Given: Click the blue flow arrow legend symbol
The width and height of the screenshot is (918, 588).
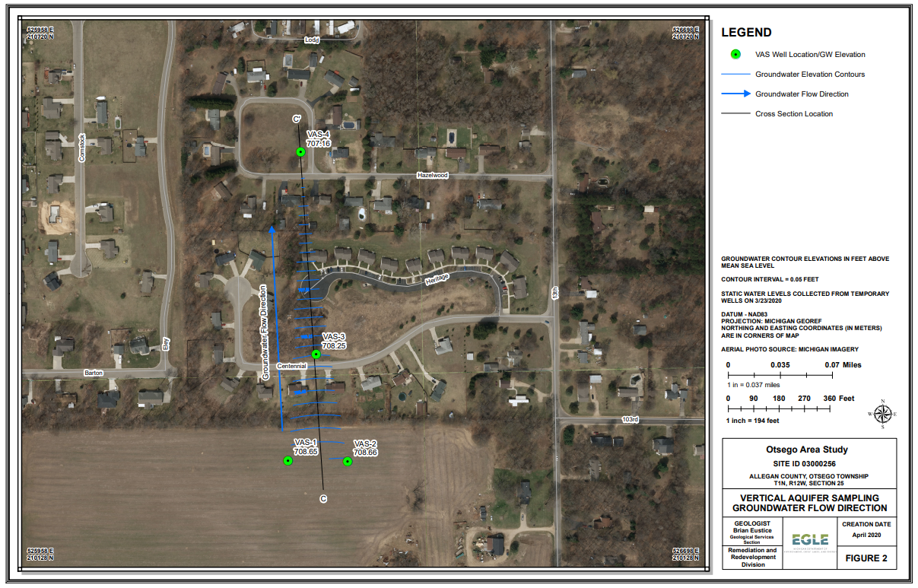Looking at the screenshot, I should coord(734,94).
